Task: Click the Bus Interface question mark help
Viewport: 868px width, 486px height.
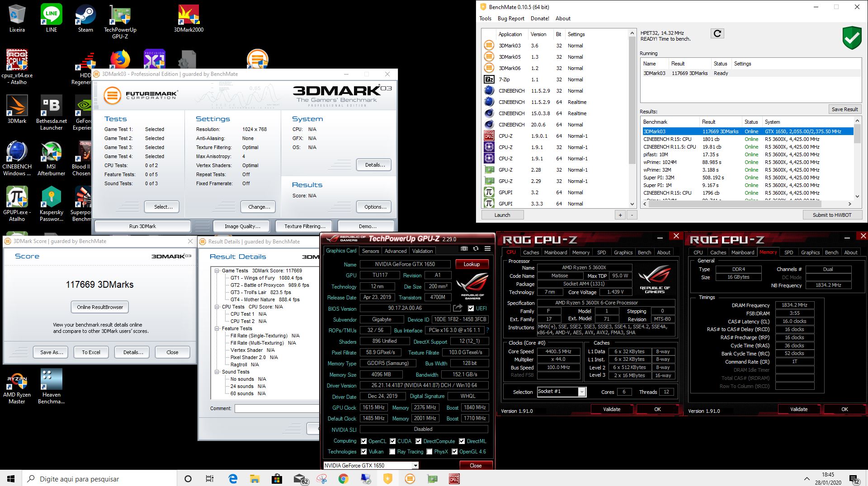Action: click(x=487, y=330)
